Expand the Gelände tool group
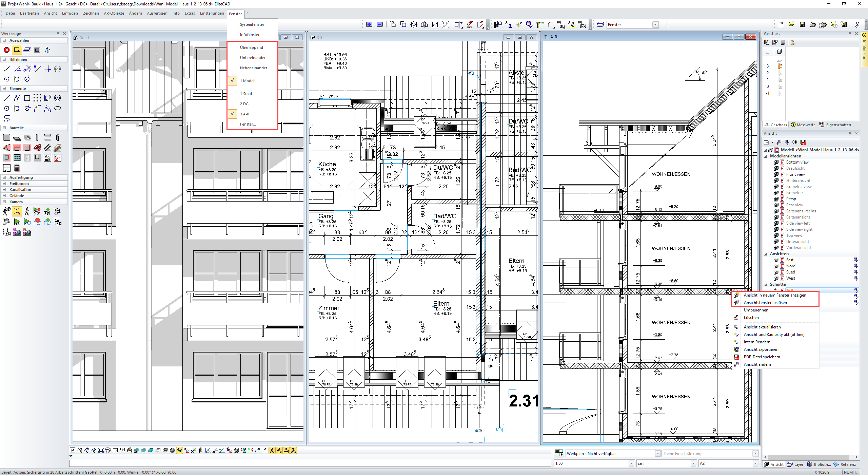868x475 pixels. coord(4,196)
